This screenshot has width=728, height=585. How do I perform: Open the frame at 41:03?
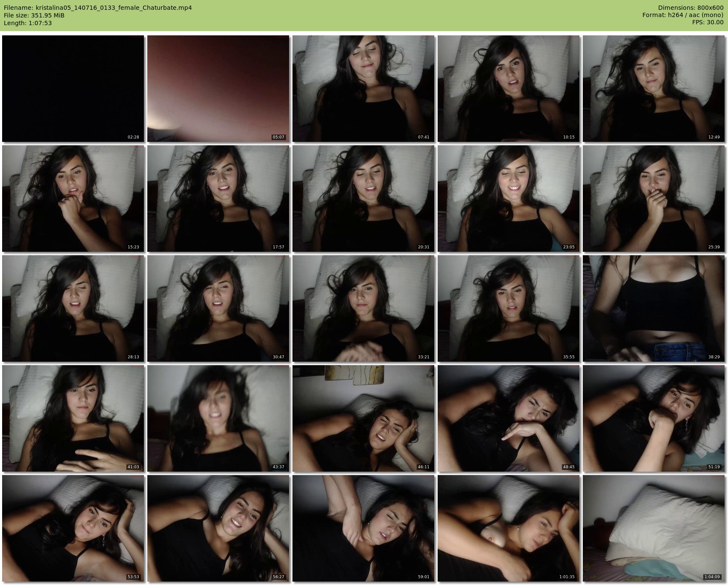point(73,418)
